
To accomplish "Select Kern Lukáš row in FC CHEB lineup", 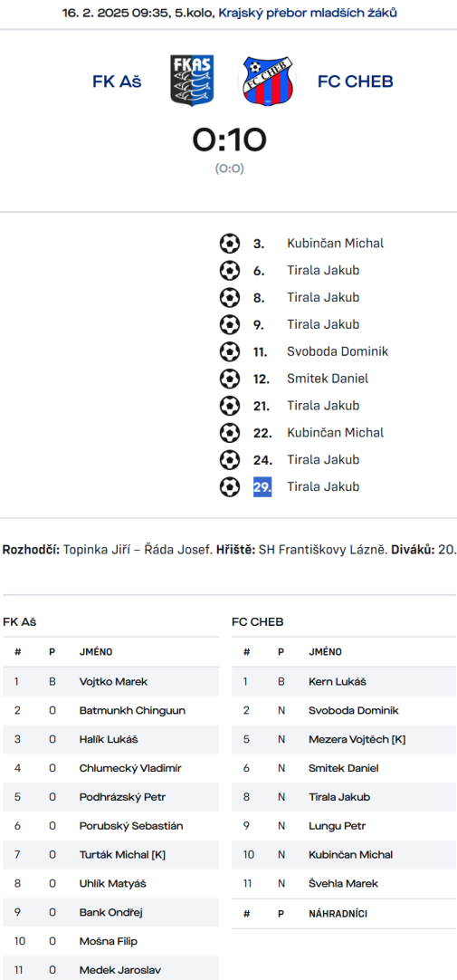I will [x=344, y=681].
